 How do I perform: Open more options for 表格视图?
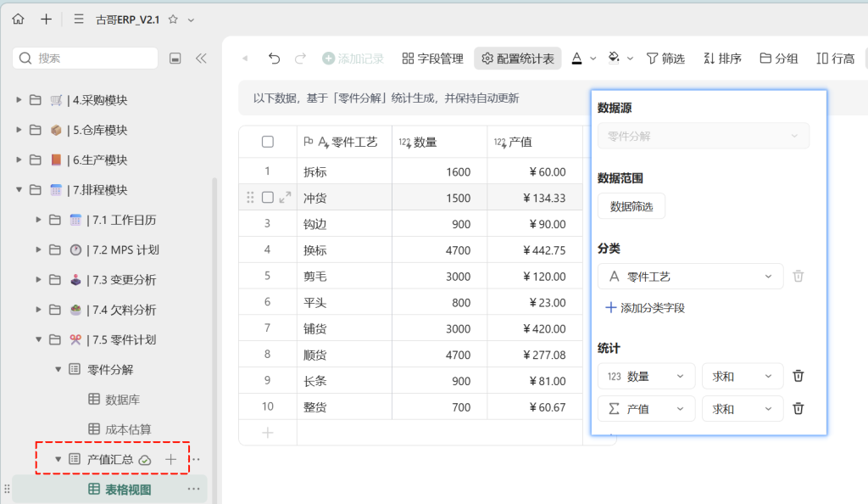coord(193,489)
